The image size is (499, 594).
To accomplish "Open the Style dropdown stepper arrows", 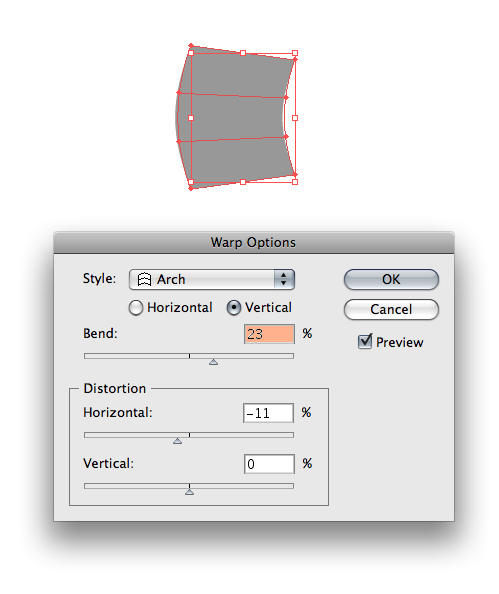I will click(x=284, y=280).
